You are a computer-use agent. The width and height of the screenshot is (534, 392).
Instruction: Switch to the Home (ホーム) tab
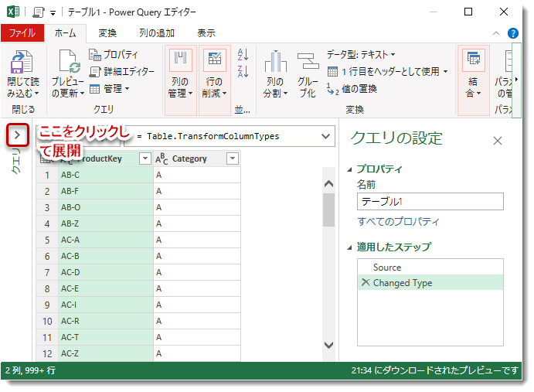tap(66, 33)
